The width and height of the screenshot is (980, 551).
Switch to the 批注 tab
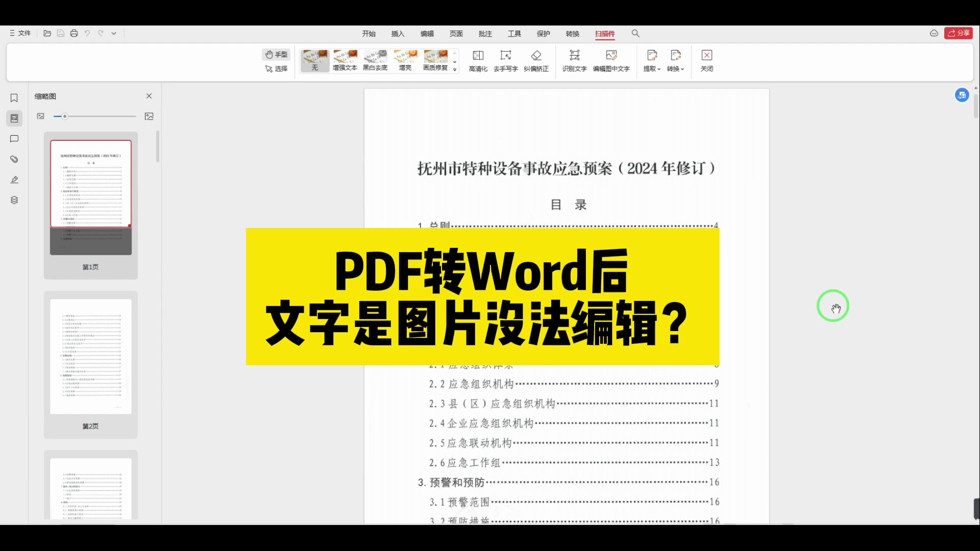click(485, 34)
